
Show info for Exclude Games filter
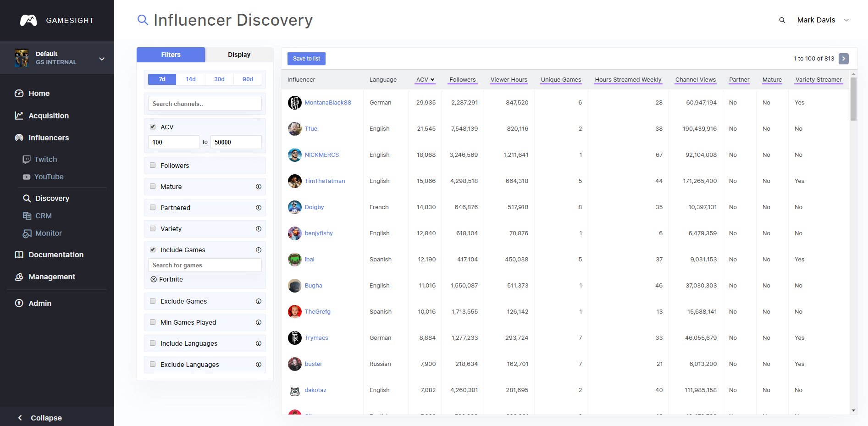259,301
